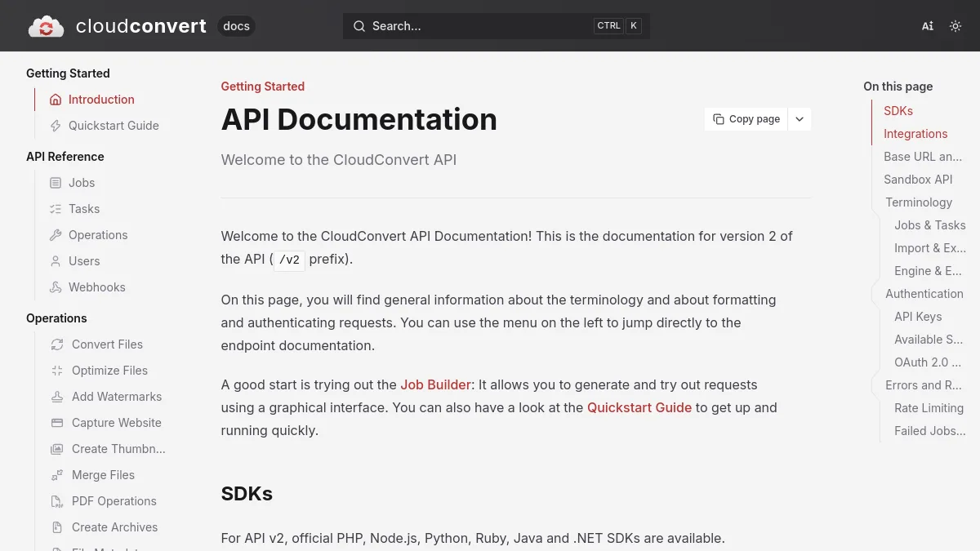Jump to Authentication section
The height and width of the screenshot is (551, 980).
[924, 294]
